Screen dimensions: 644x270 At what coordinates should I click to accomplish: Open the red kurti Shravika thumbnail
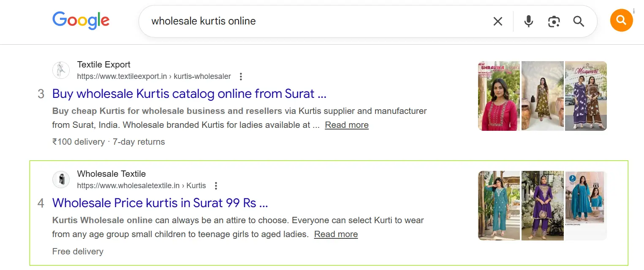[x=499, y=96]
